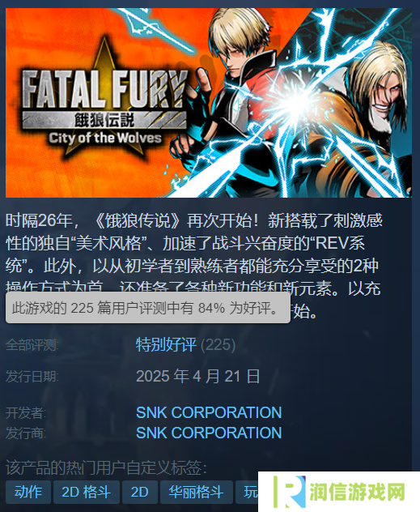Viewport: 420px width, 512px height.
Task: Click the 该产品的热门用户自定义标签 heading
Action: [x=106, y=468]
